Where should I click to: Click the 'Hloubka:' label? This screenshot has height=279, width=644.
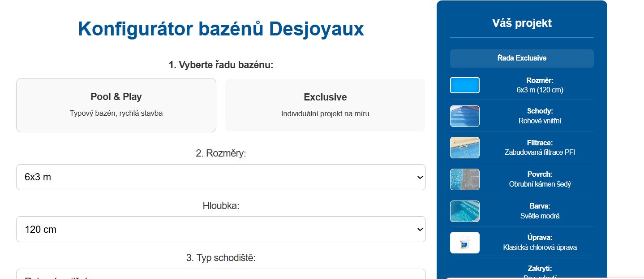[x=221, y=206]
